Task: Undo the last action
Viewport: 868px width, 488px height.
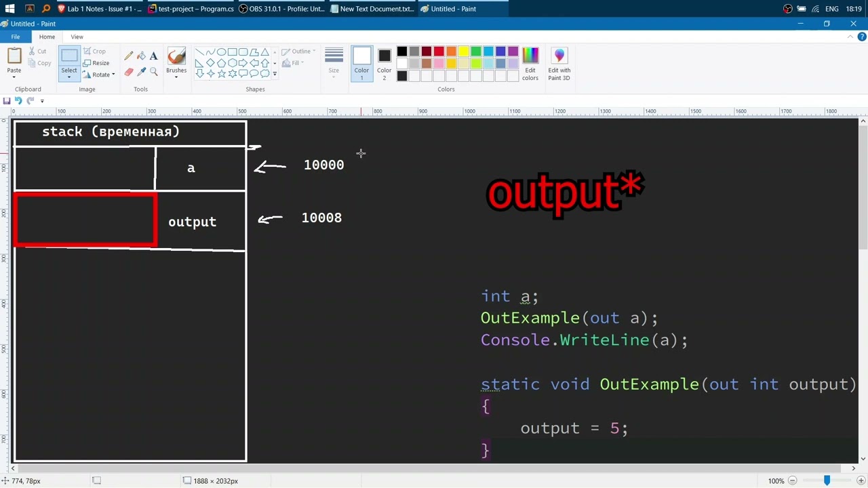Action: tap(18, 101)
